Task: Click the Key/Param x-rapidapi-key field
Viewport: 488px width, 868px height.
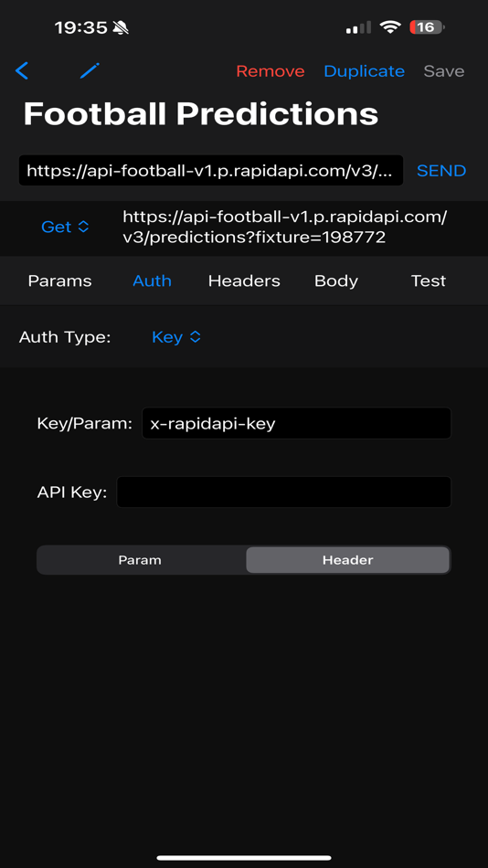Action: click(x=296, y=423)
